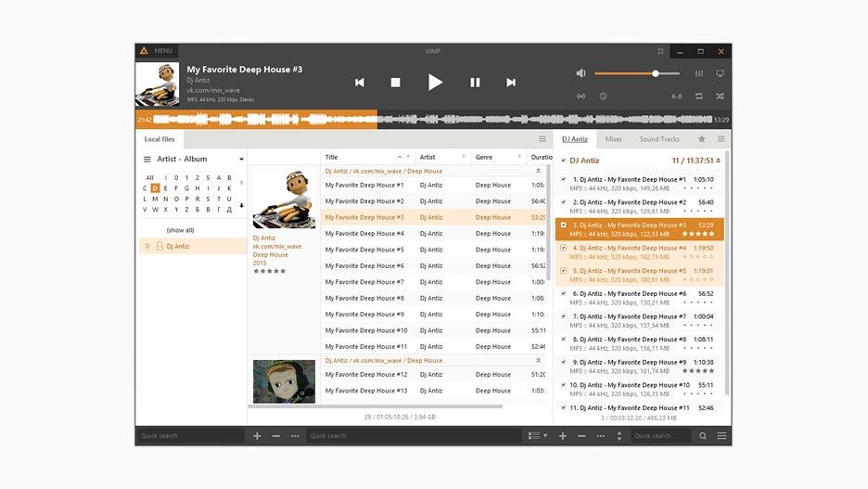The height and width of the screenshot is (489, 868).
Task: Uncheck playlist track 6 Deep House #6
Action: [x=563, y=293]
